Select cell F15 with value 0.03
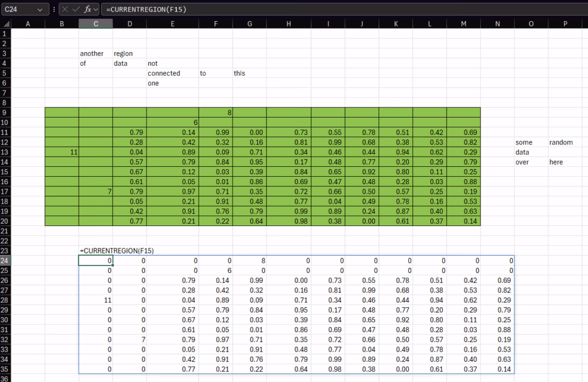This screenshot has height=382, width=588. pyautogui.click(x=216, y=172)
